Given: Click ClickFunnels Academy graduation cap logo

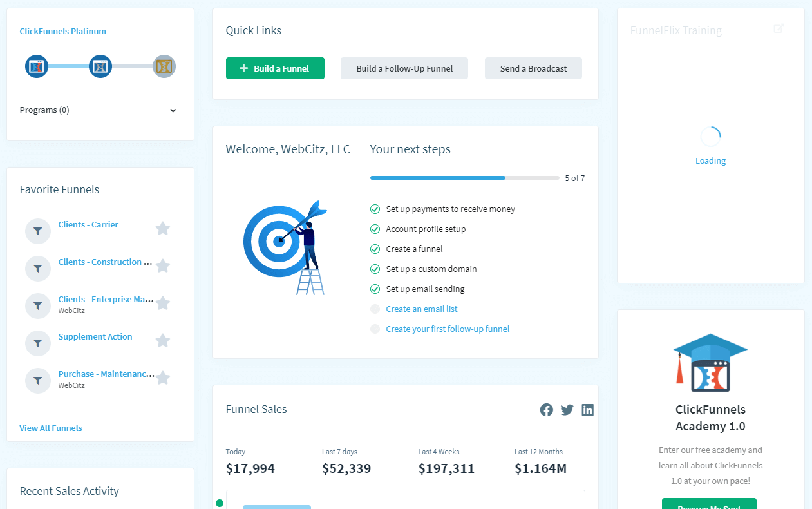Looking at the screenshot, I should pos(710,363).
